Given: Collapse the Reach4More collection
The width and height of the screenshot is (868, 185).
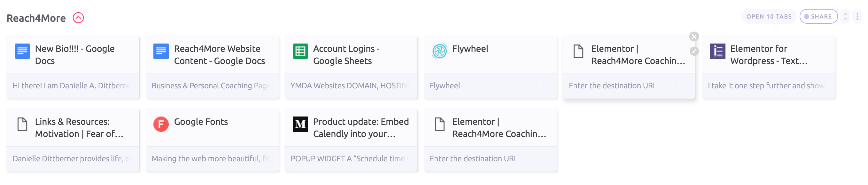Looking at the screenshot, I should point(78,18).
